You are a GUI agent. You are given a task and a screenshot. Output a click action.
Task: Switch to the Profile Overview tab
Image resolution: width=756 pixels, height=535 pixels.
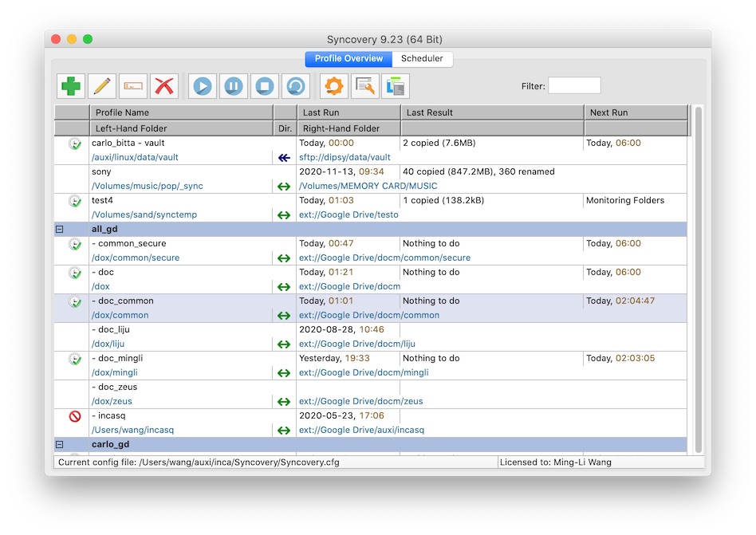(348, 59)
